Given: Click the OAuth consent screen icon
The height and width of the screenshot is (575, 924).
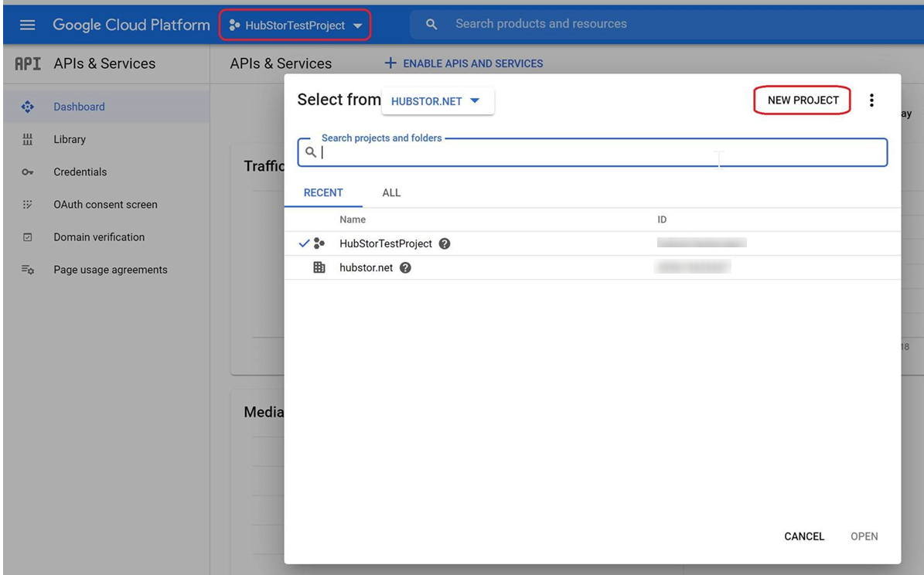Looking at the screenshot, I should [x=27, y=205].
